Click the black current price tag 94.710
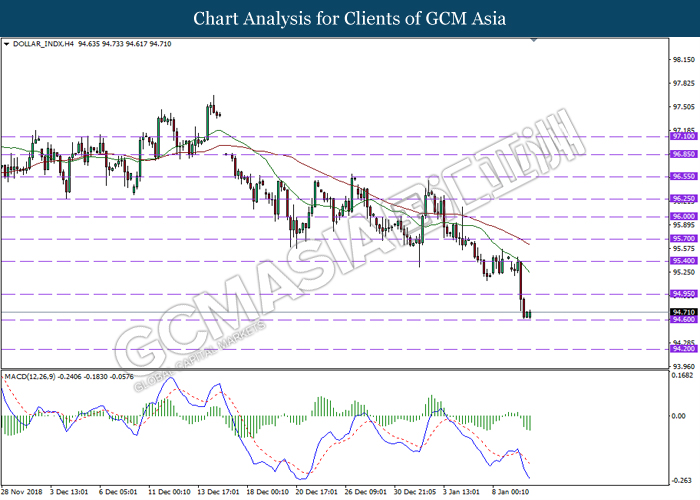The image size is (700, 500). [683, 312]
